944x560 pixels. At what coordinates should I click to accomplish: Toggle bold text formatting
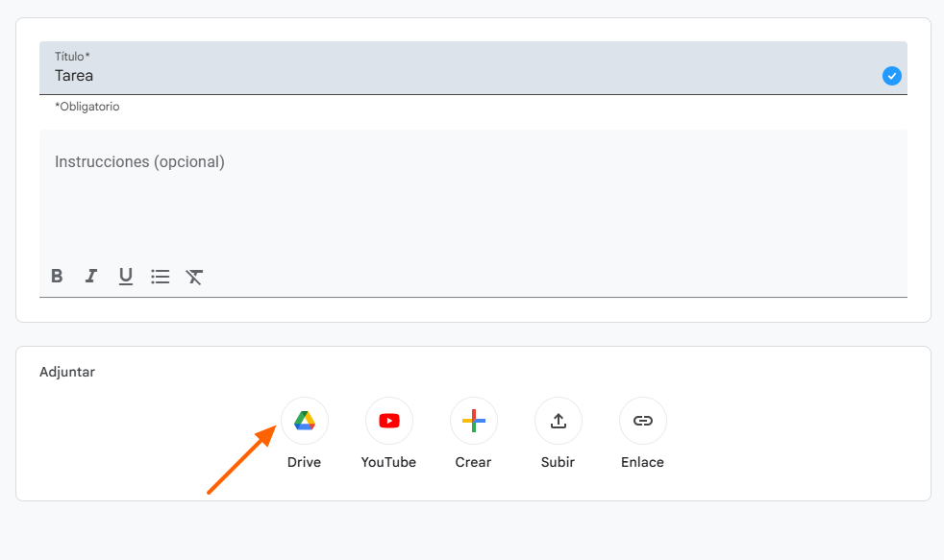[x=57, y=277]
